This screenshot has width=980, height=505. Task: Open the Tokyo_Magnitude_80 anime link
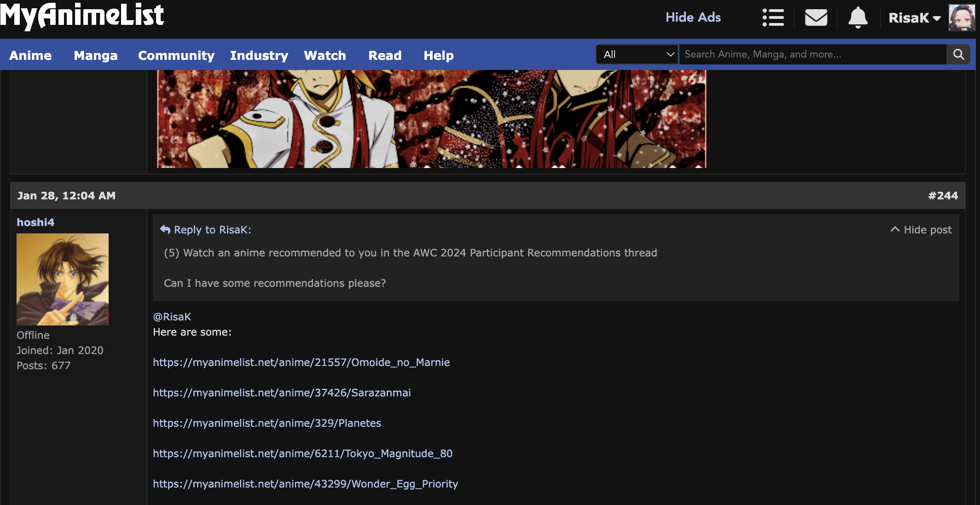click(302, 453)
